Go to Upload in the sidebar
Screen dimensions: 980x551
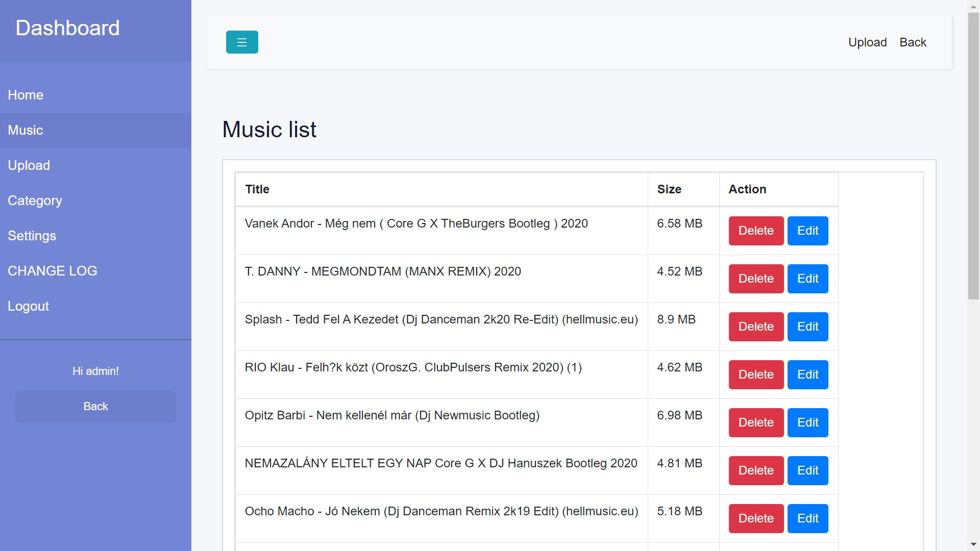[29, 165]
